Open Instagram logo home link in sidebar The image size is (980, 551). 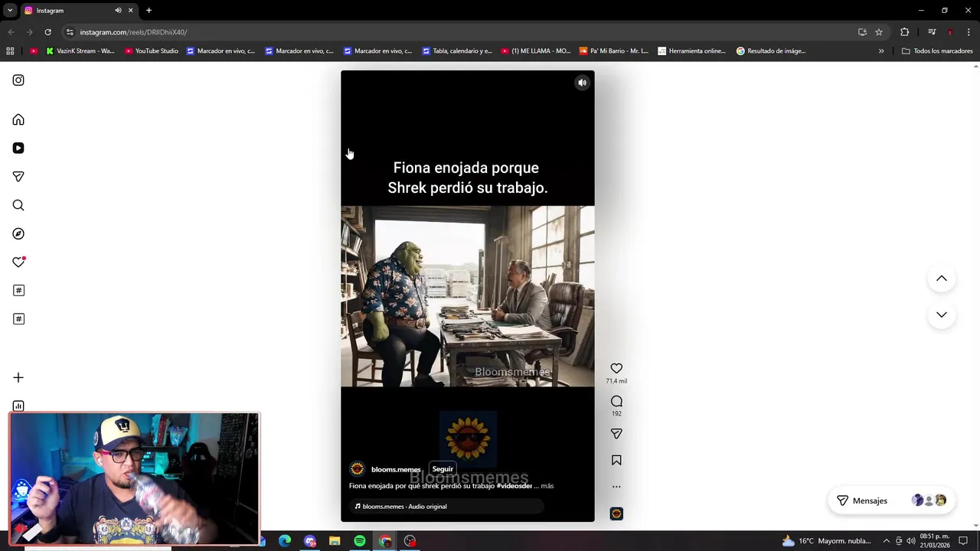[18, 80]
